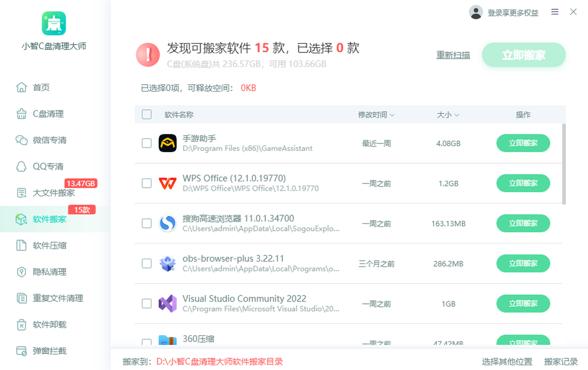This screenshot has width=588, height=370.
Task: Click the 13.47GB badge on 大文件搬家
Action: (x=81, y=183)
